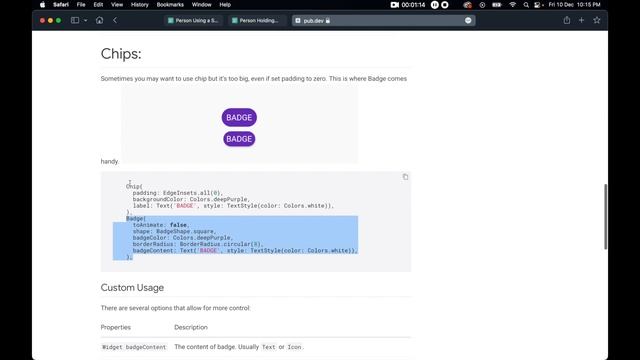
Task: Open the battery status menu
Action: coord(497,5)
